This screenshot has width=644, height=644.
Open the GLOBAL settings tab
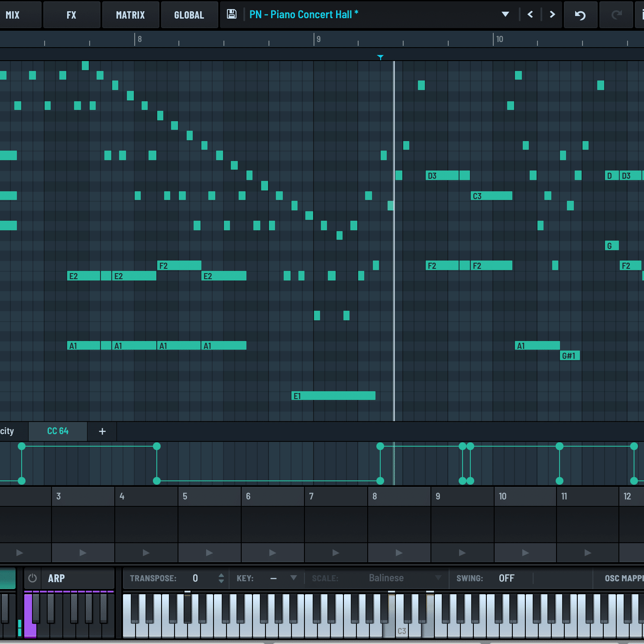pyautogui.click(x=189, y=14)
